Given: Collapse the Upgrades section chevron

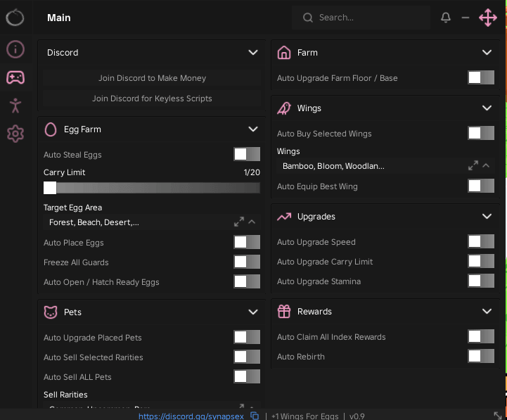Looking at the screenshot, I should (487, 217).
